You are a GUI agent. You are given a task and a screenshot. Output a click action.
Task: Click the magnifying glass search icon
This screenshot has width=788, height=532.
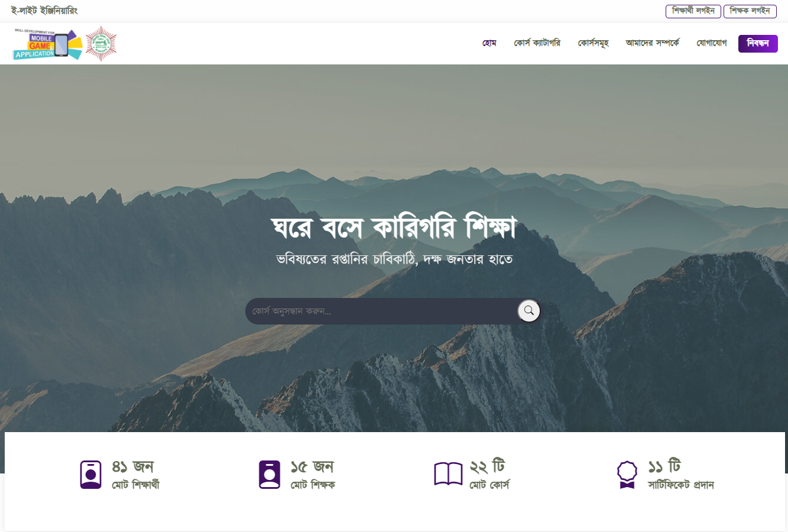pos(529,311)
